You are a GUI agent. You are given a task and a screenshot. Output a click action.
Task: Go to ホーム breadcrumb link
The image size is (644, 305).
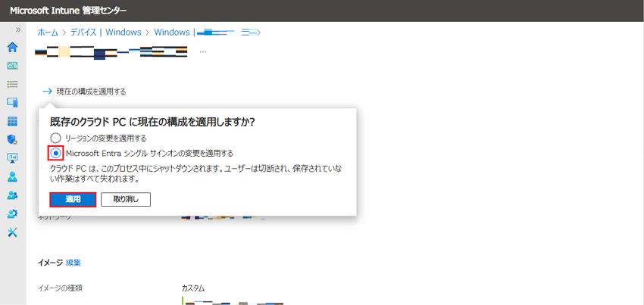coord(48,33)
